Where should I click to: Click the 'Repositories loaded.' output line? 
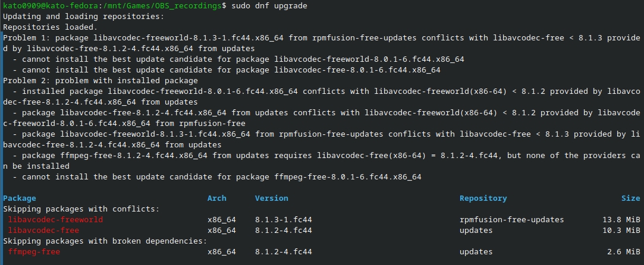51,27
